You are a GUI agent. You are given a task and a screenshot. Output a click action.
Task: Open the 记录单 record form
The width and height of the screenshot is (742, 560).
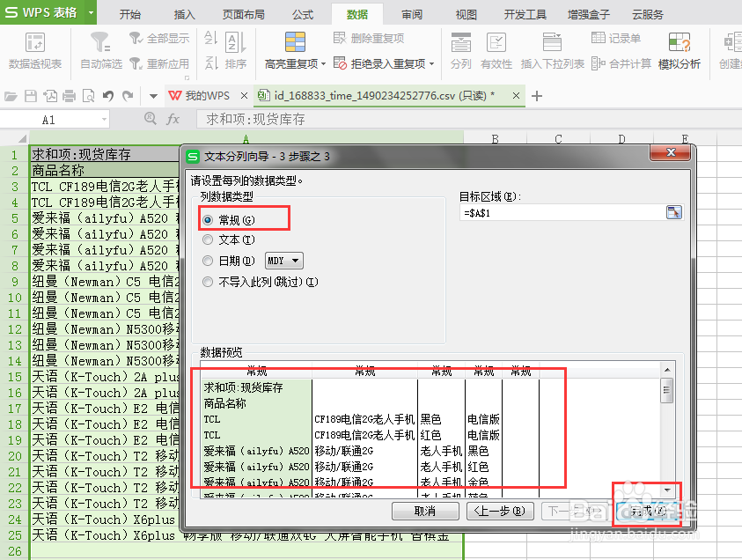click(616, 39)
